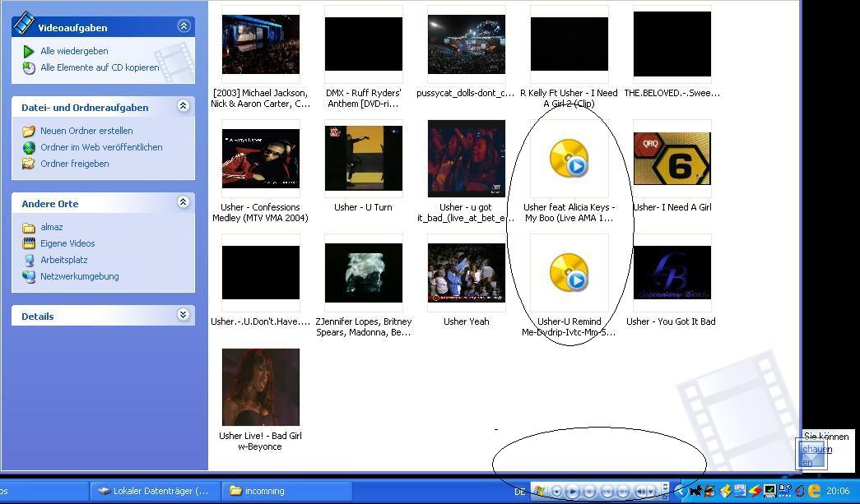Skip to next track in taskbar toolbar

[623, 492]
